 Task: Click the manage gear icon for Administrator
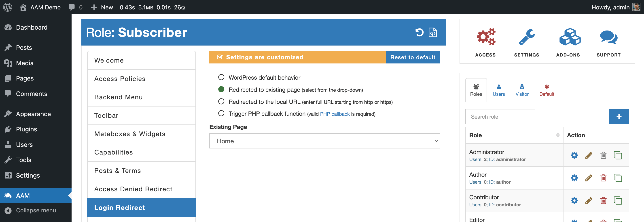574,155
